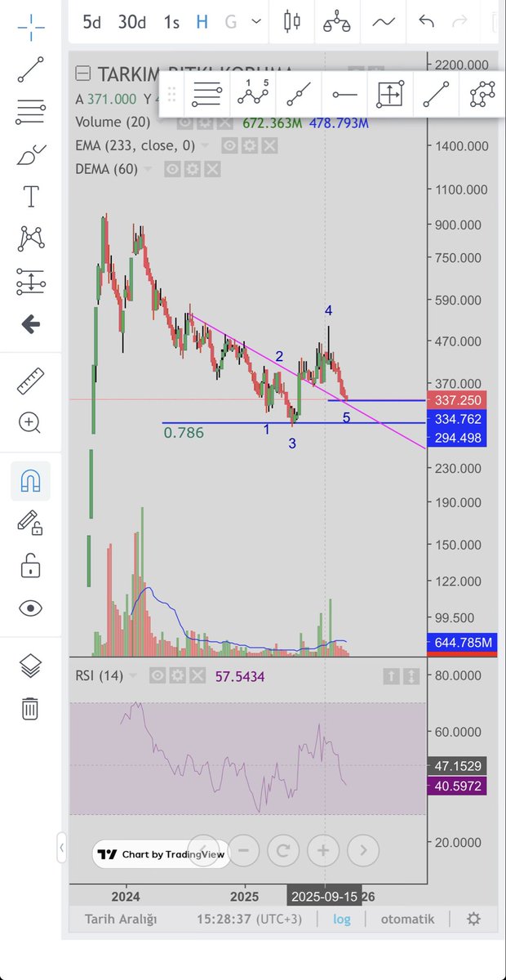
Task: Toggle magnet mode
Action: 30,481
